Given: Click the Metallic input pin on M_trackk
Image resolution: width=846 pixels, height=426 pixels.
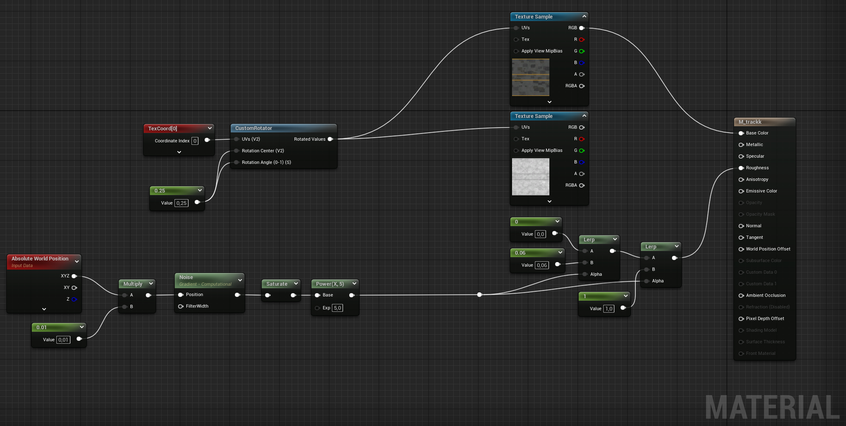Looking at the screenshot, I should pyautogui.click(x=741, y=144).
